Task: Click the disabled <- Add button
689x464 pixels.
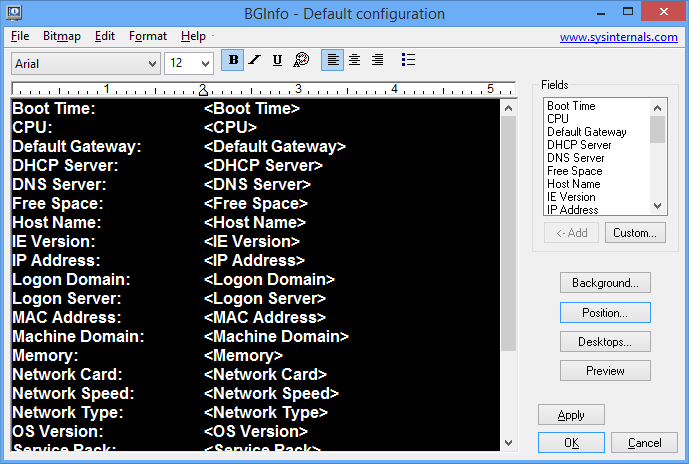Action: [x=571, y=233]
